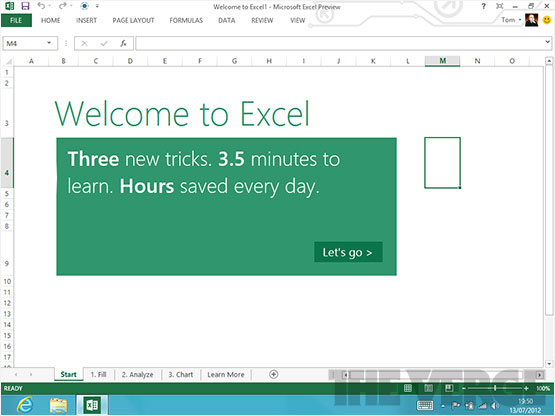Select row 10 header
The height and width of the screenshot is (416, 555).
click(x=7, y=282)
